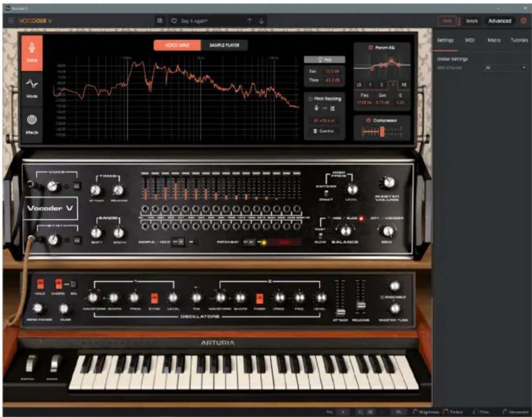Image resolution: width=532 pixels, height=417 pixels.
Task: Click the Synth level knob
Action: tap(54, 240)
